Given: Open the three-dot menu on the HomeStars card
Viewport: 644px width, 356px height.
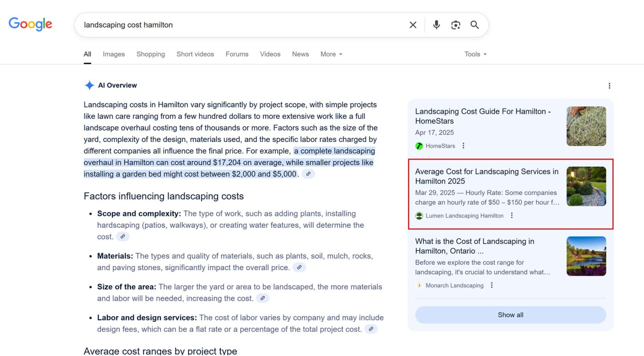Looking at the screenshot, I should (463, 146).
